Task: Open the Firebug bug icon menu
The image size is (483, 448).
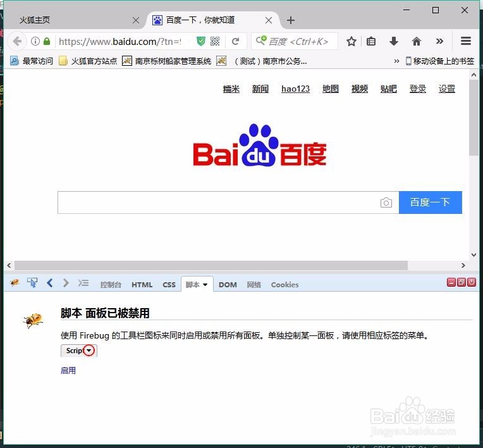Action: (15, 282)
